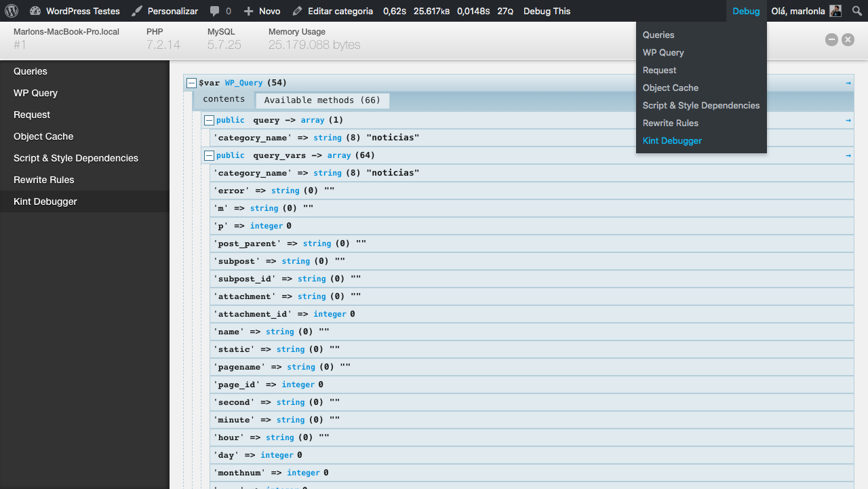
Task: Select the 'subpost_id' row
Action: (532, 279)
